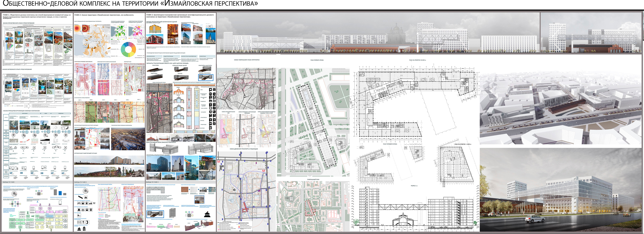This screenshot has width=644, height=234.
Task: Click label 'План на отметке 22.000 м'
Action: [x=417, y=60]
